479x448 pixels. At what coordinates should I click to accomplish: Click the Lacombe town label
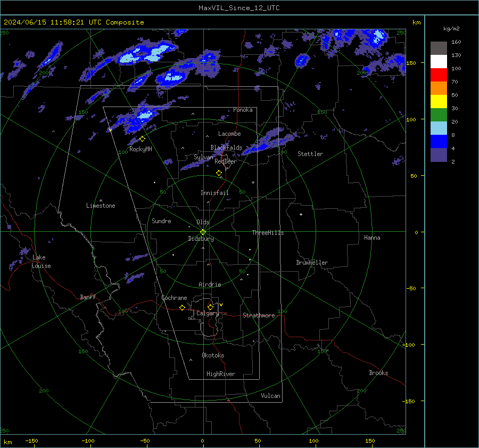point(229,134)
